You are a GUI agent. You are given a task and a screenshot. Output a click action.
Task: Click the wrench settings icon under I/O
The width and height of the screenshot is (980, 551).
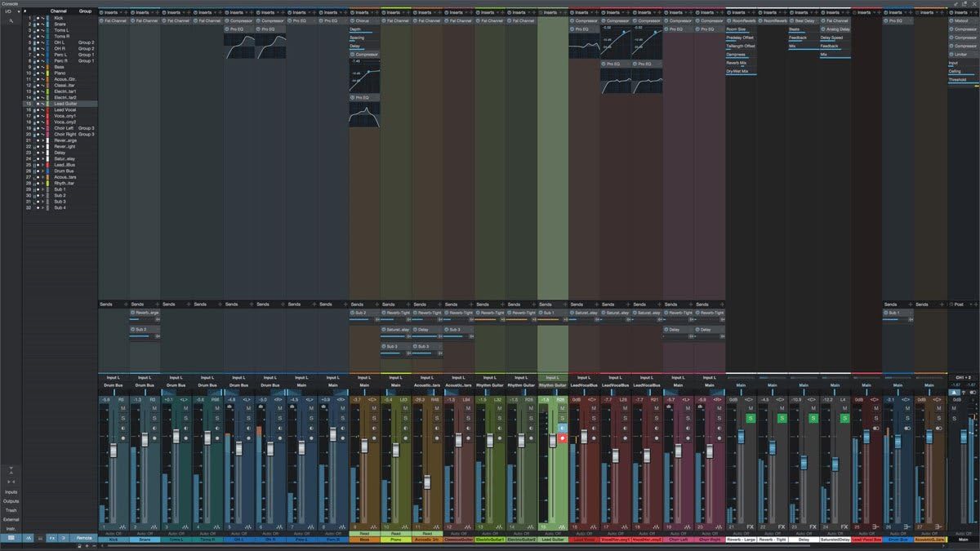click(x=11, y=20)
